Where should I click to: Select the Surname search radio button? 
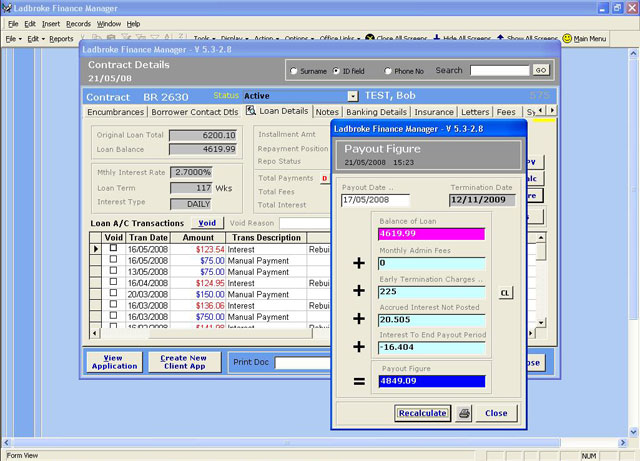tap(293, 71)
